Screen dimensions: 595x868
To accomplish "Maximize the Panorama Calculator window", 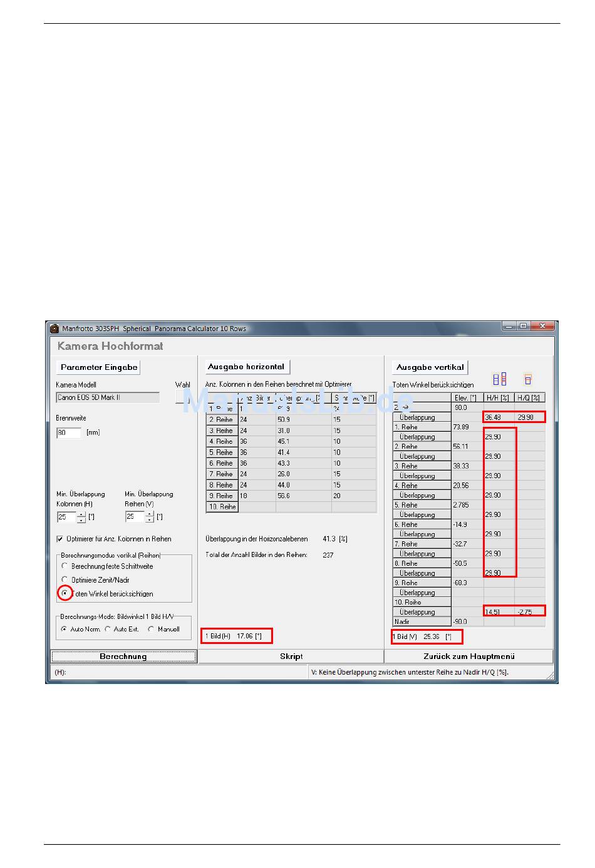I will [x=523, y=326].
